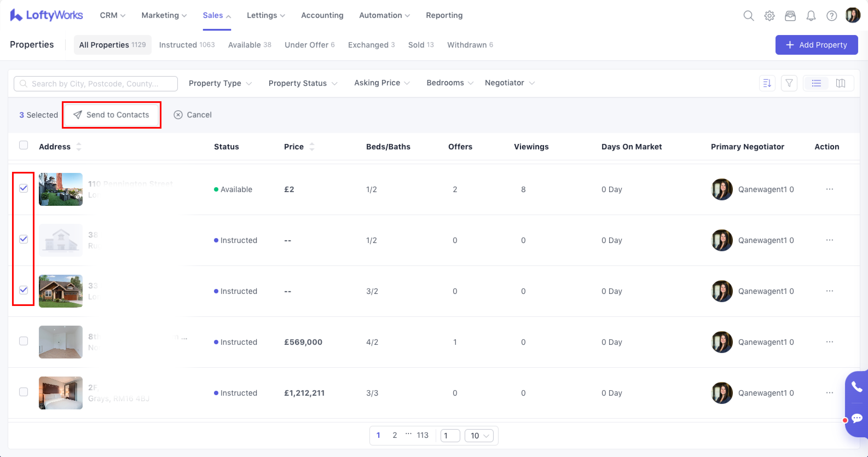Open the global search magnifier icon
The width and height of the screenshot is (868, 457).
click(748, 16)
